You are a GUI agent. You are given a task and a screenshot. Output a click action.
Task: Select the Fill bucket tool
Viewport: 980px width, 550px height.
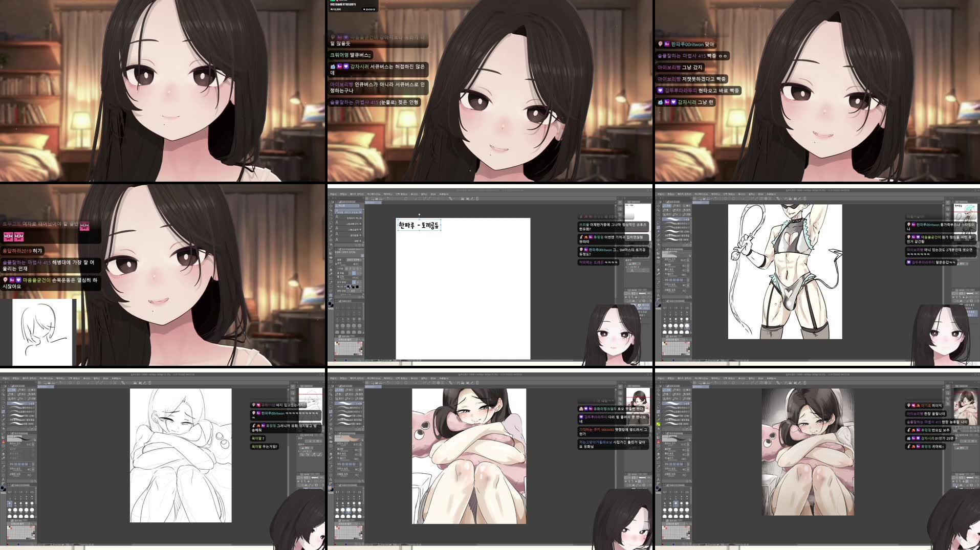3,441
